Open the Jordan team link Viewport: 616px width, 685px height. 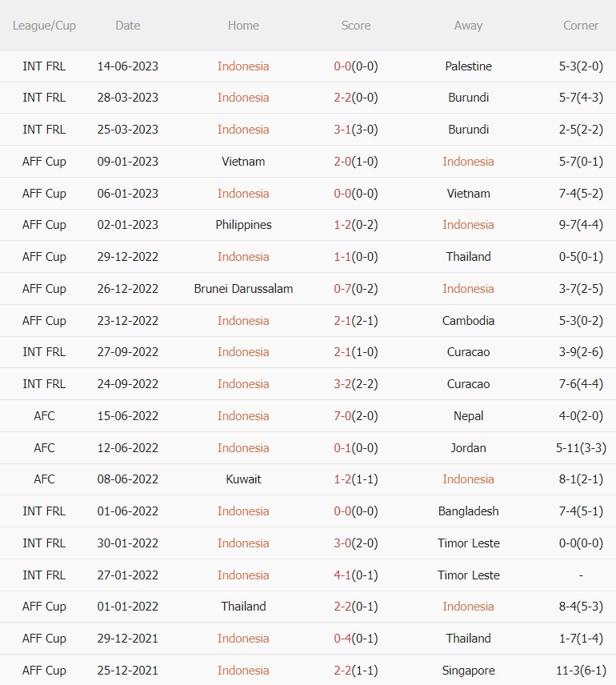(x=468, y=448)
